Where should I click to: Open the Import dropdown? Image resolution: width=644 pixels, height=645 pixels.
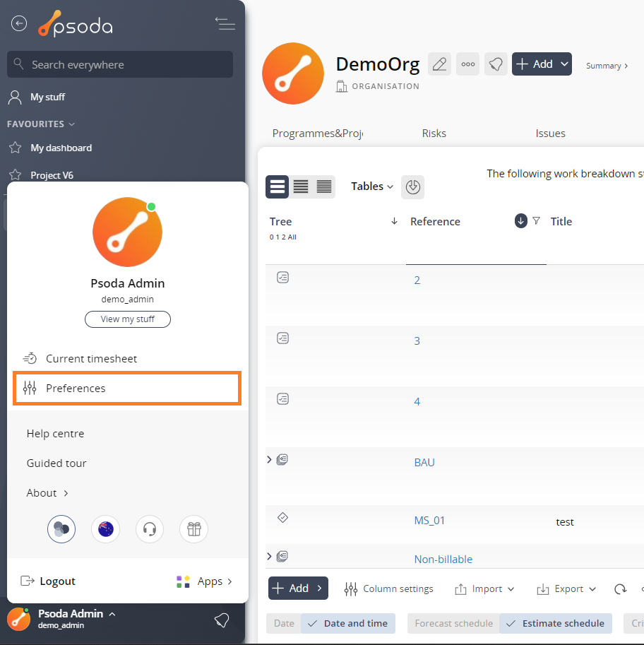484,589
